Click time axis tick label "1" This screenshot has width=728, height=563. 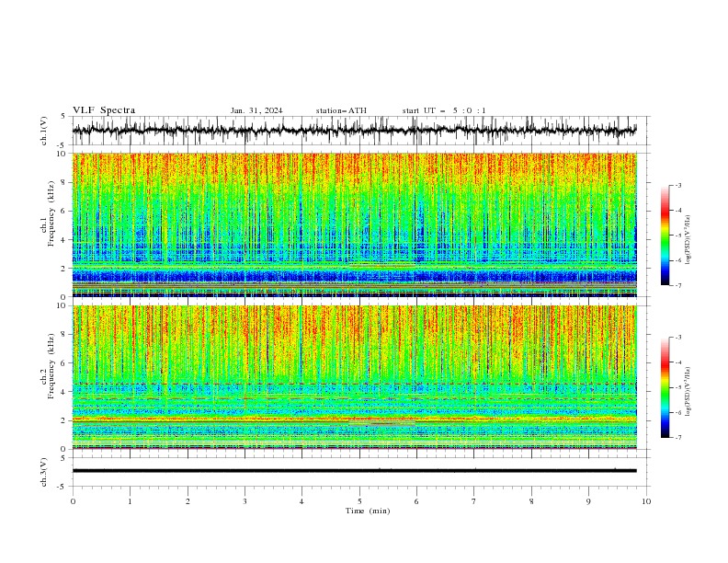click(130, 501)
